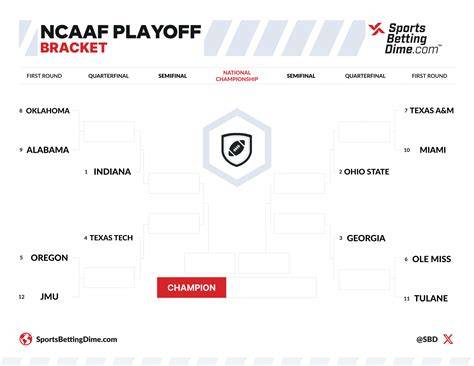Click the Texas Tech 4 seed entry
Viewport: 474px width, 366px height.
point(108,238)
